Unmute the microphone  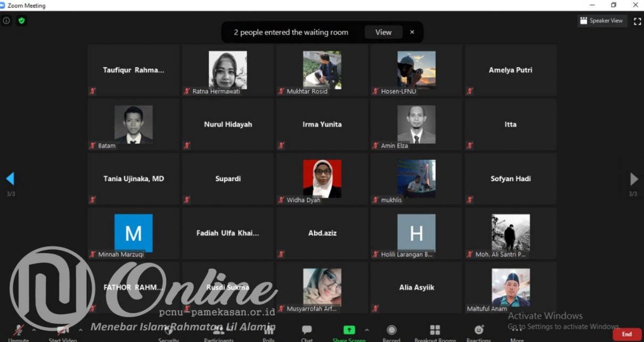point(19,331)
